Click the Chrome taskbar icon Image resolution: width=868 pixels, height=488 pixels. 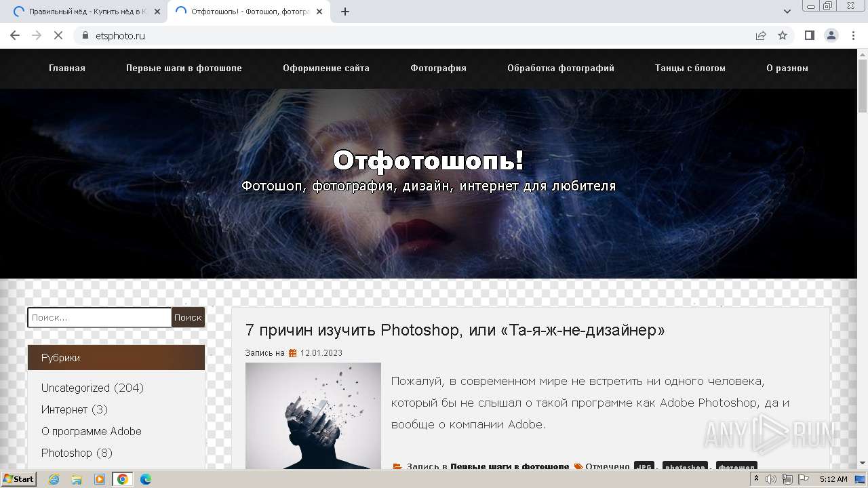tap(123, 479)
